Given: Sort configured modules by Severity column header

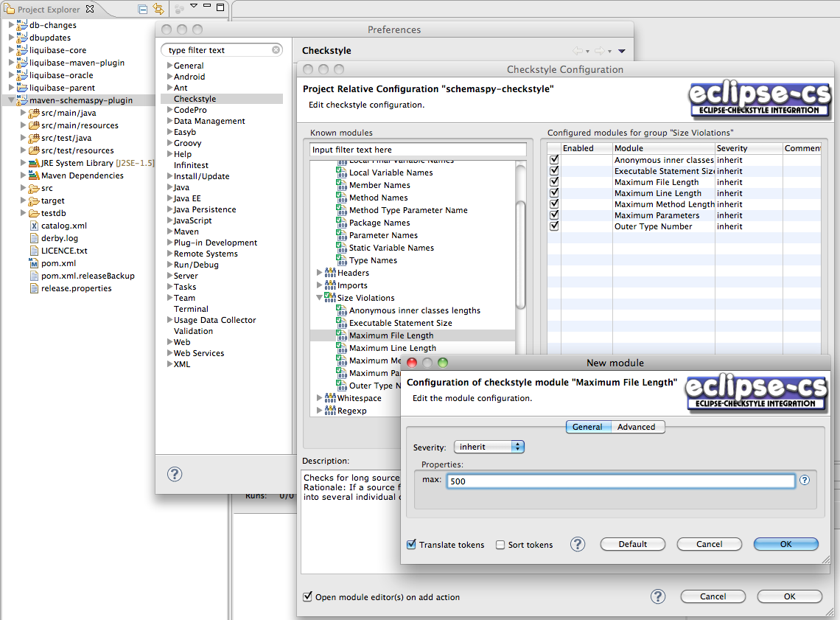Looking at the screenshot, I should [749, 148].
